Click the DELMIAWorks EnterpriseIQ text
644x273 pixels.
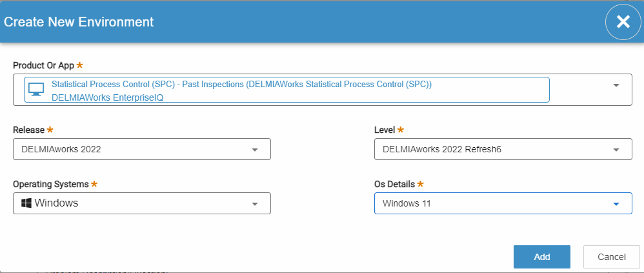pos(108,97)
